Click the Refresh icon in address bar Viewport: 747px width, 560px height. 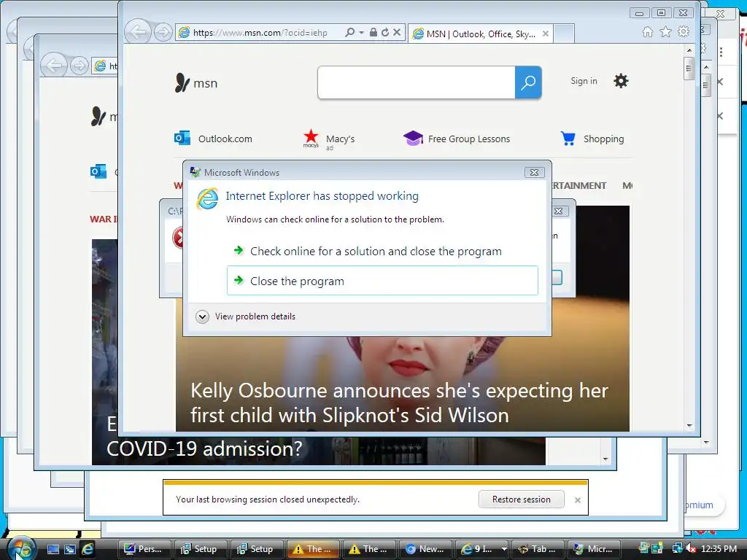tap(385, 32)
